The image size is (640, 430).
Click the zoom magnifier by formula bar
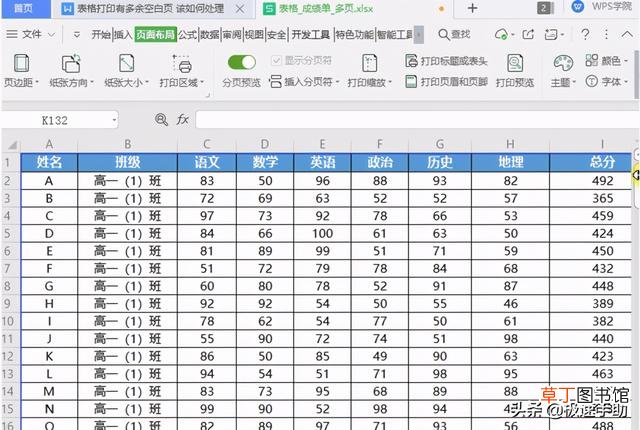[161, 120]
